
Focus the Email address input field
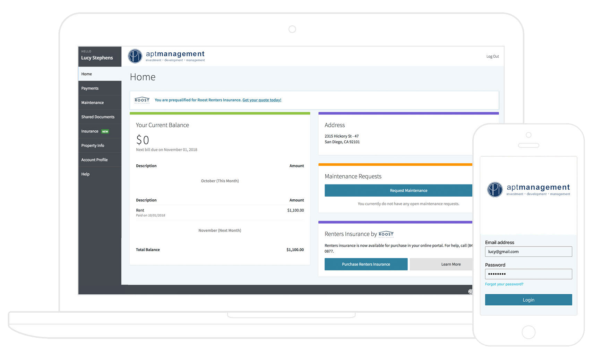tap(528, 252)
